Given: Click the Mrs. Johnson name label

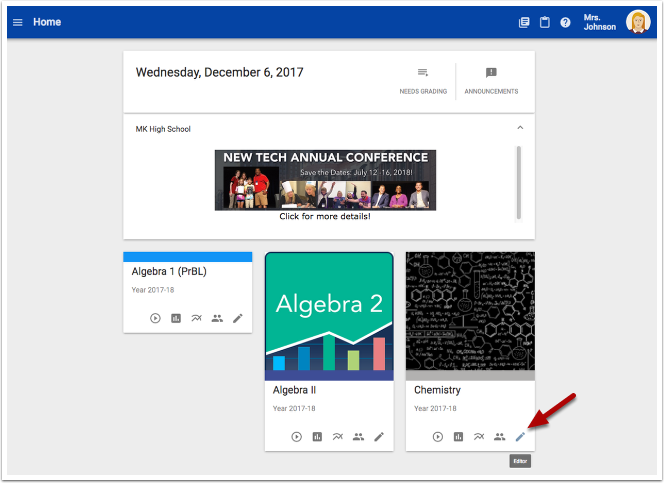Looking at the screenshot, I should (600, 22).
